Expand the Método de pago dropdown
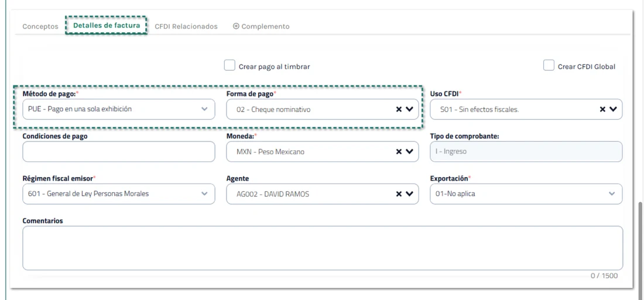644x300 pixels. (119, 109)
